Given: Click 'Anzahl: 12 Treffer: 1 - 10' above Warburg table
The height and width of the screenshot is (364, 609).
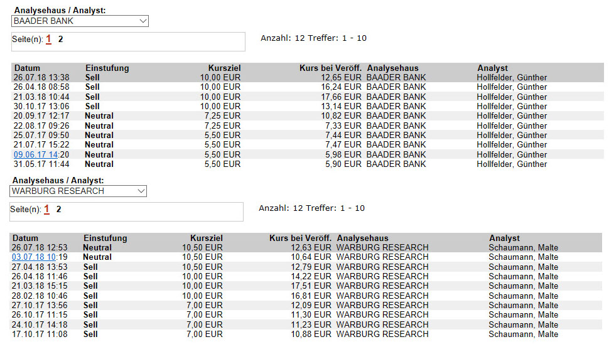Looking at the screenshot, I should coord(311,208).
